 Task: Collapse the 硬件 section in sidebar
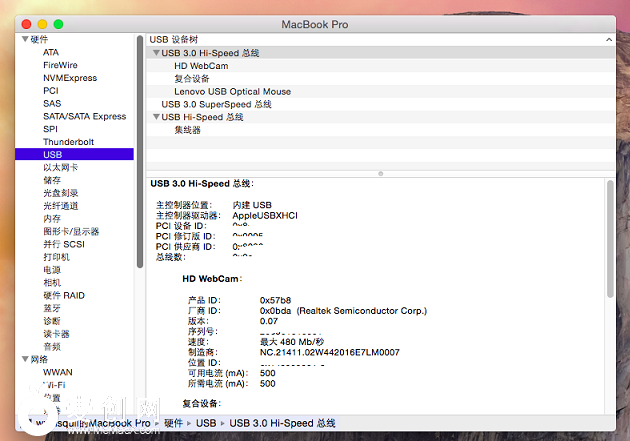[24, 39]
